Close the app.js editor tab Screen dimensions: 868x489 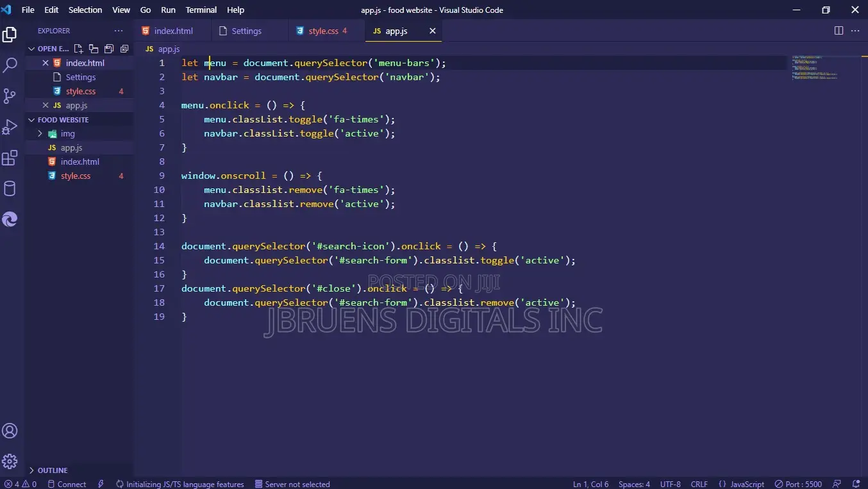[x=433, y=31]
